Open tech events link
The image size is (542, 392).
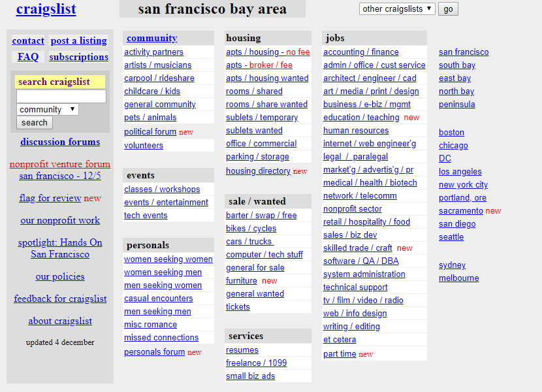[x=146, y=215]
